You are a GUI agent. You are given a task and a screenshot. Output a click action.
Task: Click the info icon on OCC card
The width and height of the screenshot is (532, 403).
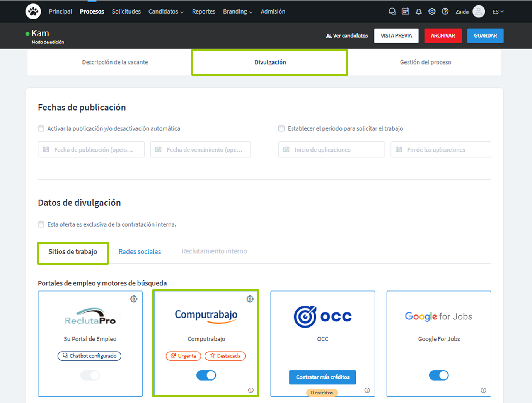pos(367,390)
